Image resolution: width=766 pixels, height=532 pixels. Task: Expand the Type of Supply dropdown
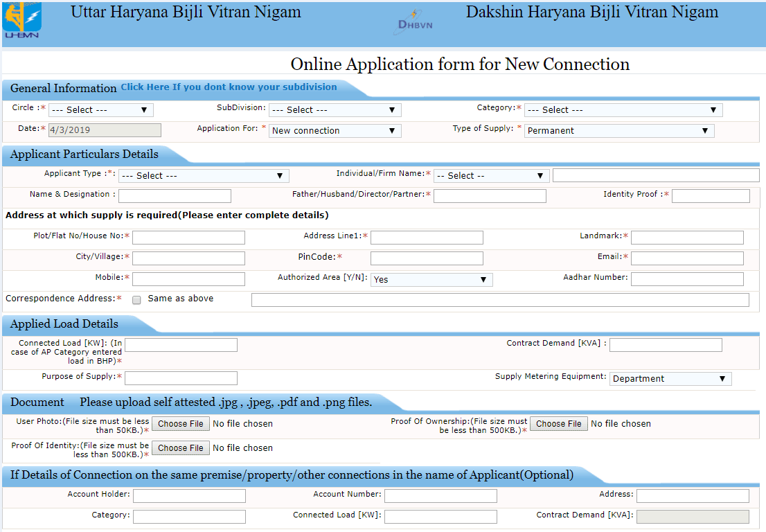tap(619, 131)
